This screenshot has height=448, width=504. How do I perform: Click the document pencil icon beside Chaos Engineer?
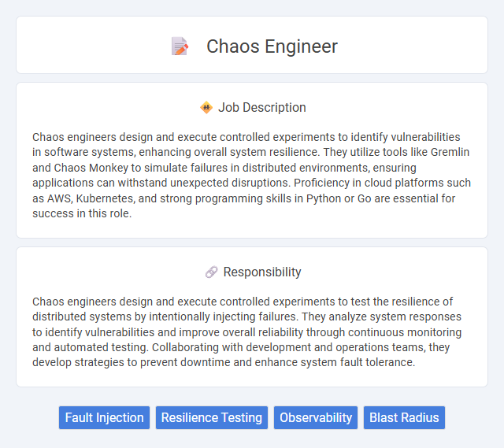[180, 46]
